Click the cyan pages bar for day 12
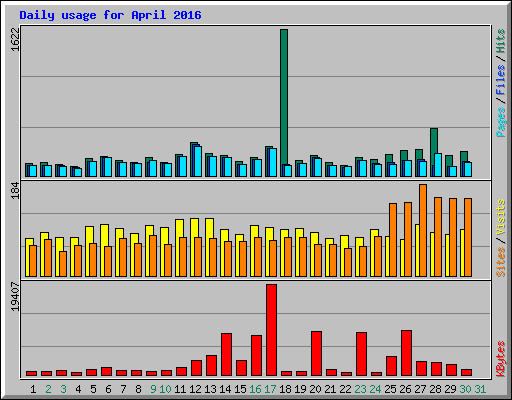The image size is (512, 400). (x=198, y=161)
